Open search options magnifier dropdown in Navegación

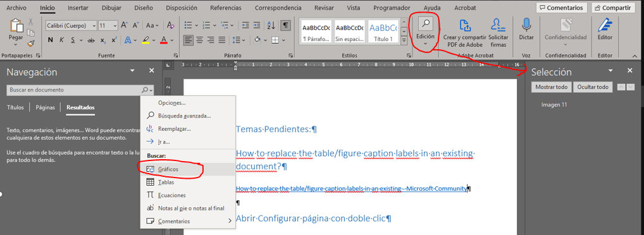tap(147, 90)
